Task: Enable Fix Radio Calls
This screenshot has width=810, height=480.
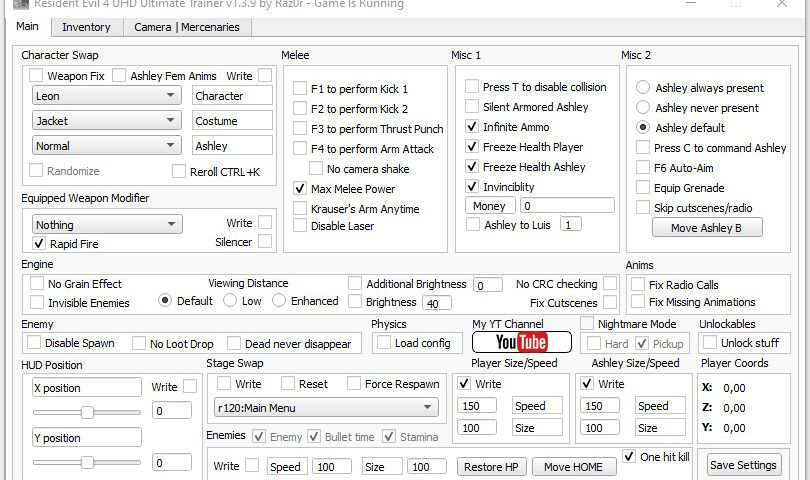Action: pos(638,284)
